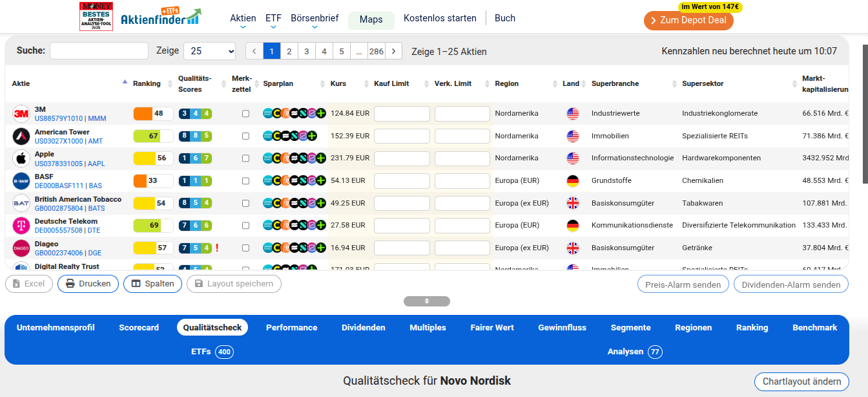
Task: Click the Drucken button
Action: click(88, 284)
